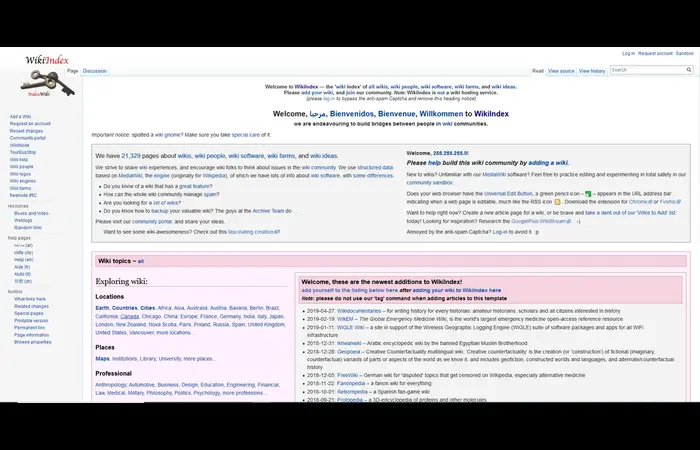This screenshot has height=450, width=700.
Task: Click the 21,329 pages count link
Action: pos(131,156)
